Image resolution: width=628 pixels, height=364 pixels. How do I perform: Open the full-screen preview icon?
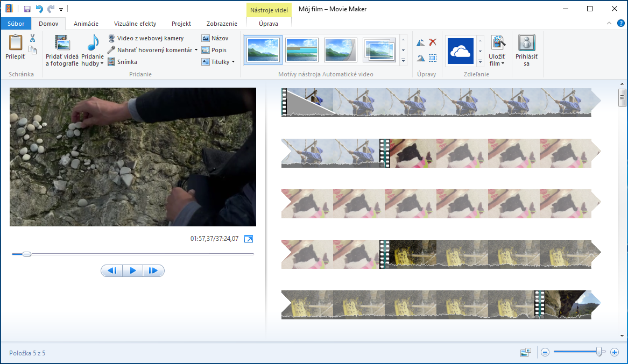(x=248, y=239)
